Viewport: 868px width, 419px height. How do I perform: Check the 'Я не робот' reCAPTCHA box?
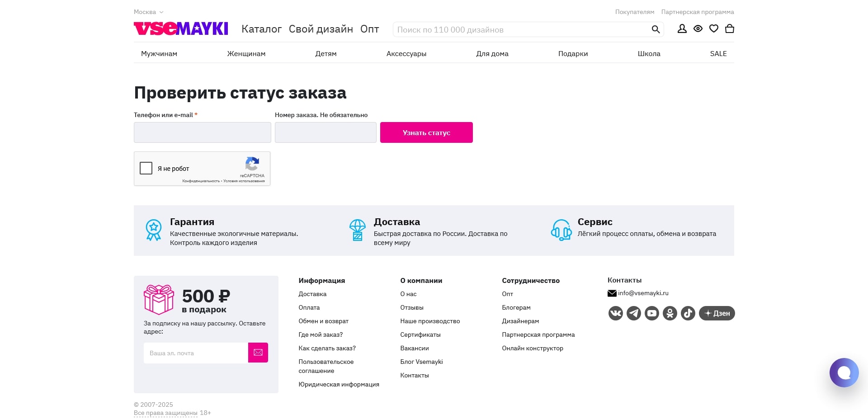(x=146, y=168)
